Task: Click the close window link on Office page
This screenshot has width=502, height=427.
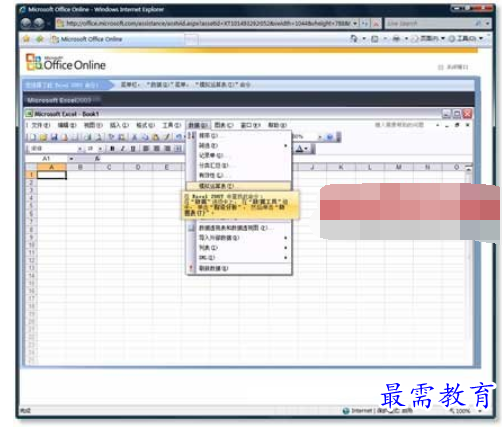Action: pos(454,67)
